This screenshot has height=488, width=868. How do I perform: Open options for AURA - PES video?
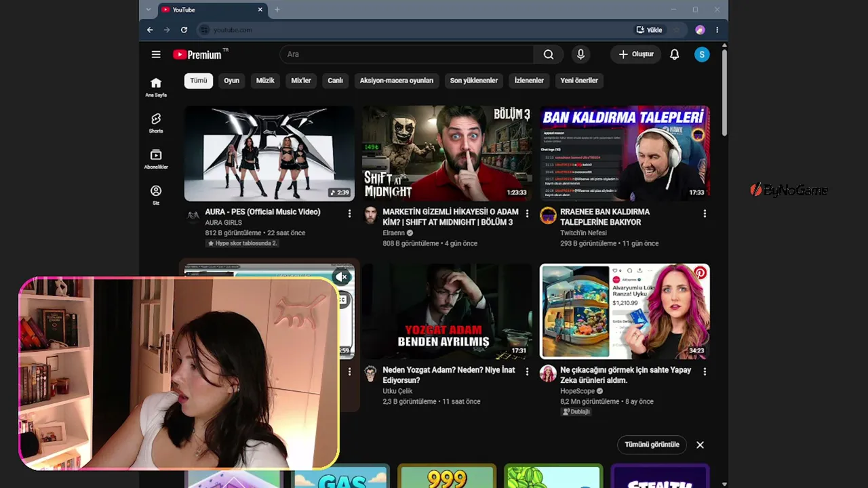click(x=349, y=213)
